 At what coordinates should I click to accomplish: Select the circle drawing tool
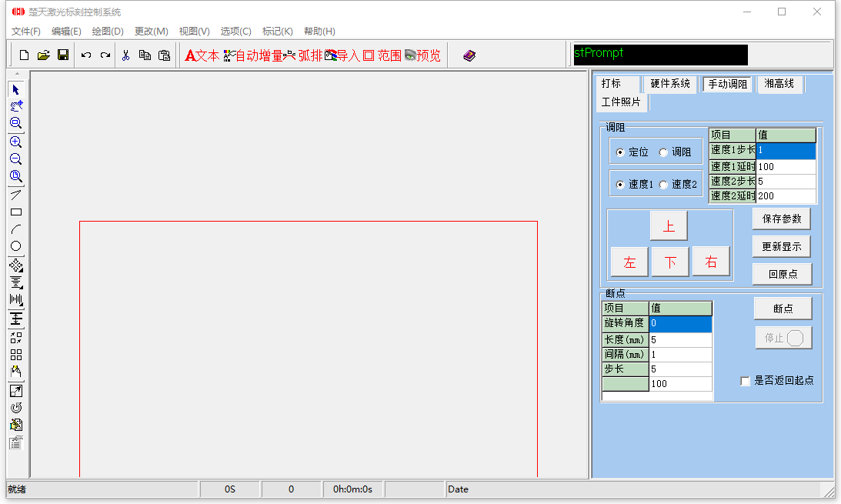coord(16,246)
